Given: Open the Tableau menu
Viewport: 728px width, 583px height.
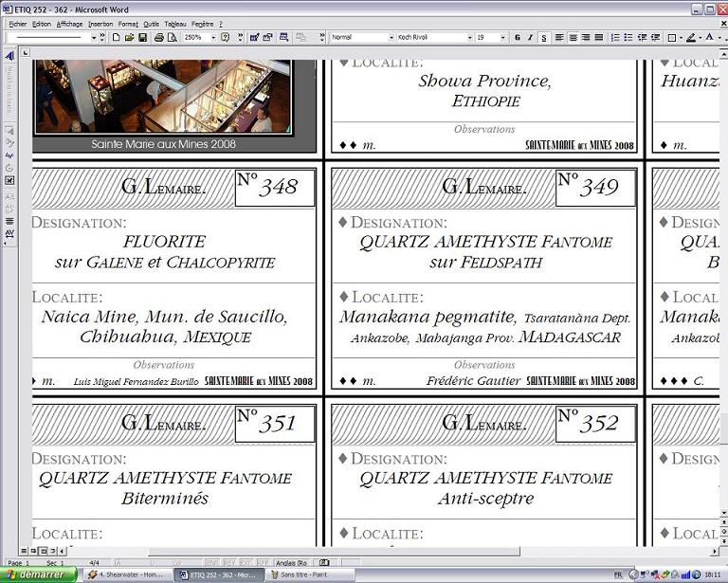Looking at the screenshot, I should tap(174, 24).
